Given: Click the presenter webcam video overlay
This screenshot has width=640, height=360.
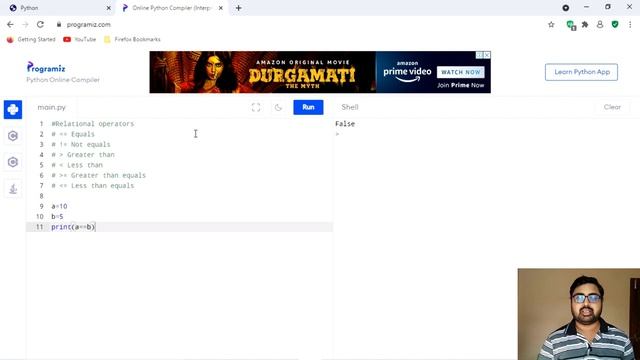Looking at the screenshot, I should click(579, 314).
